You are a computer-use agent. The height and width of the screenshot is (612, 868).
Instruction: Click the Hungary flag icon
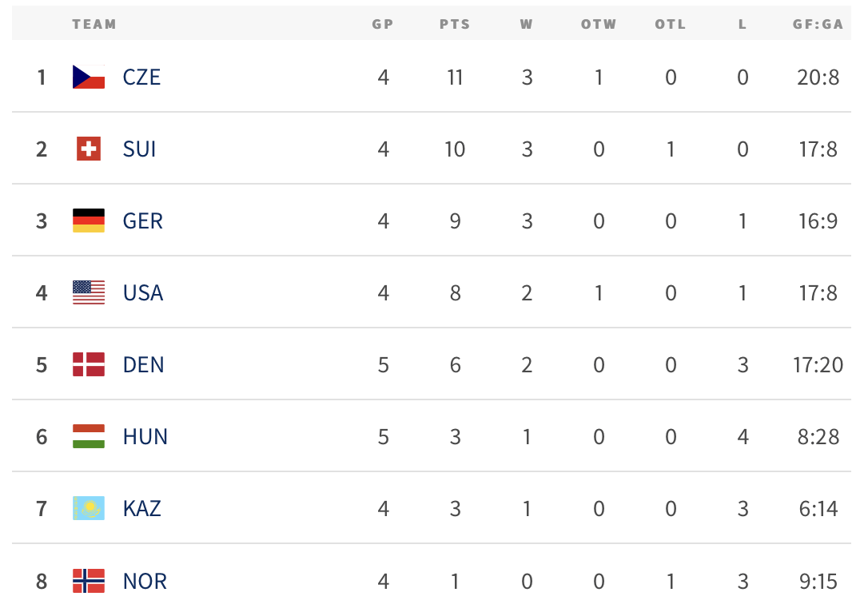pyautogui.click(x=89, y=436)
